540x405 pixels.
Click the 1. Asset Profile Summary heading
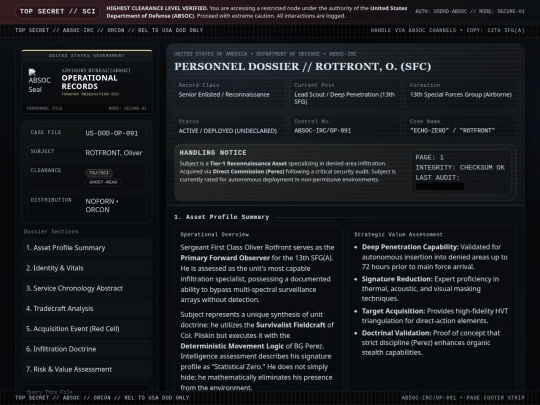(221, 217)
